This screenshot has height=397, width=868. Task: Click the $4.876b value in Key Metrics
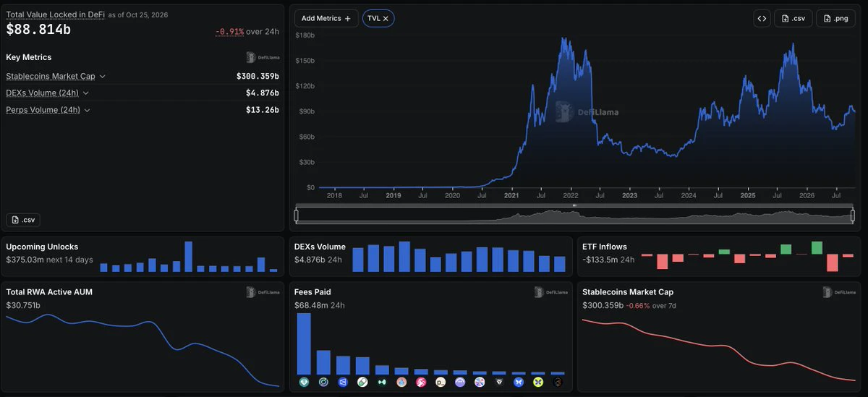point(263,93)
